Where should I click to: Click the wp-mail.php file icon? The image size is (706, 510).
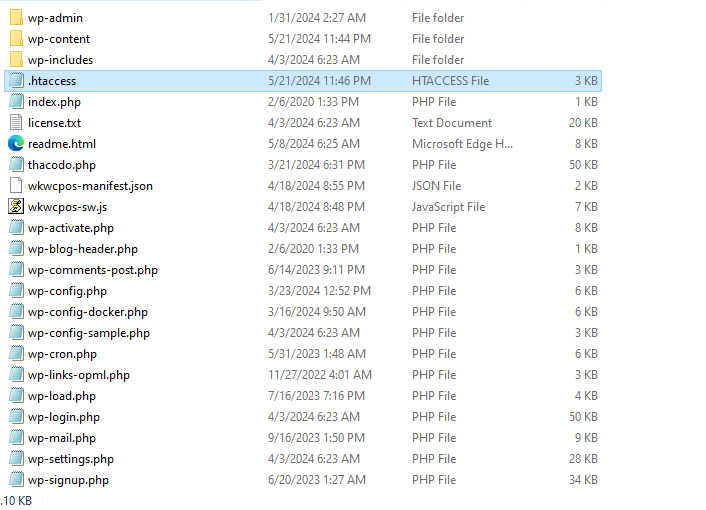[16, 438]
